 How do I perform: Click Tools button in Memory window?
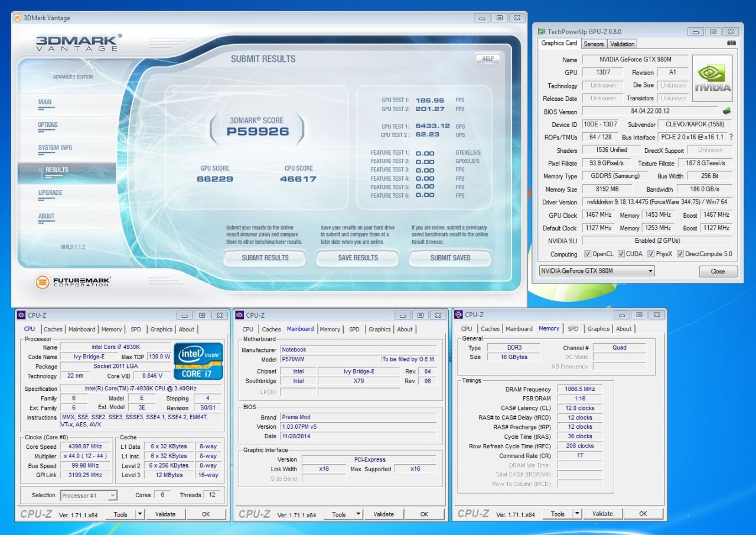[558, 514]
